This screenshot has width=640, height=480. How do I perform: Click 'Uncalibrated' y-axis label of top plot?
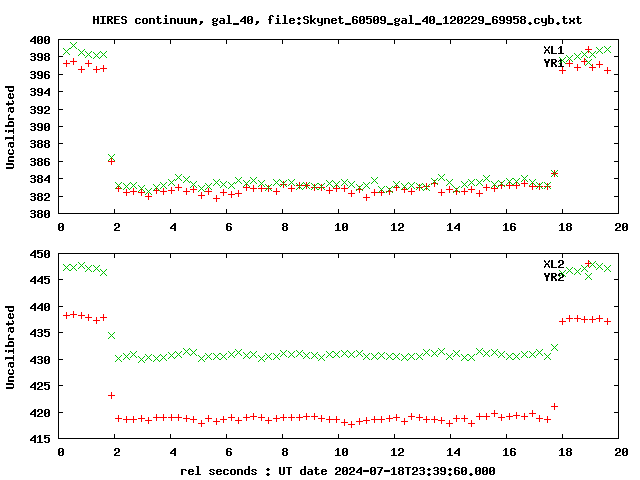10,127
